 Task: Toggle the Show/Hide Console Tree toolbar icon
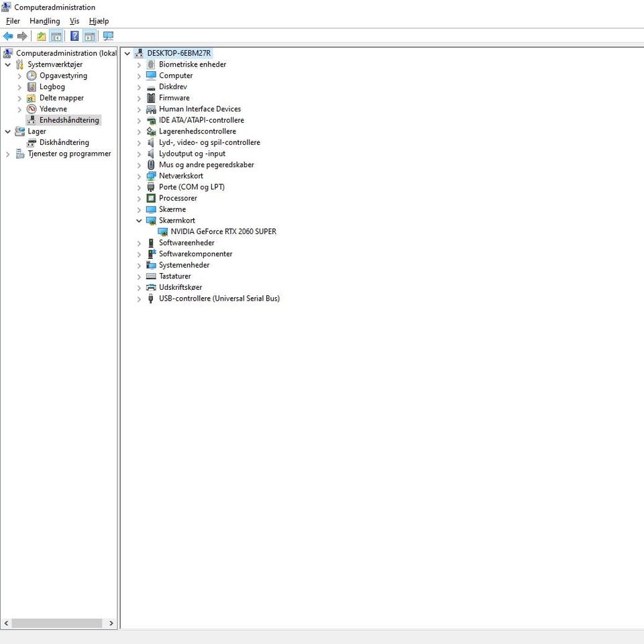pyautogui.click(x=56, y=36)
